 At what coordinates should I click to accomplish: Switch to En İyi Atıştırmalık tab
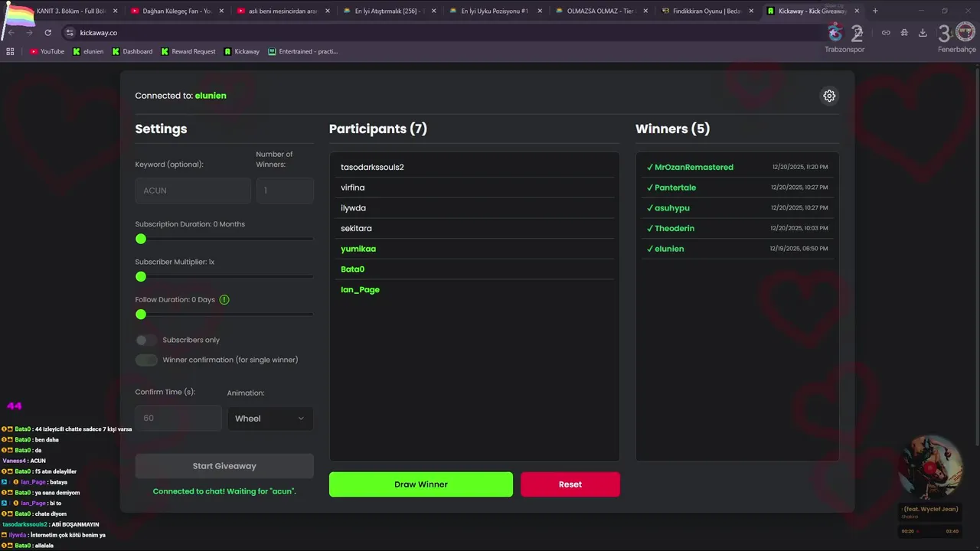coord(388,11)
